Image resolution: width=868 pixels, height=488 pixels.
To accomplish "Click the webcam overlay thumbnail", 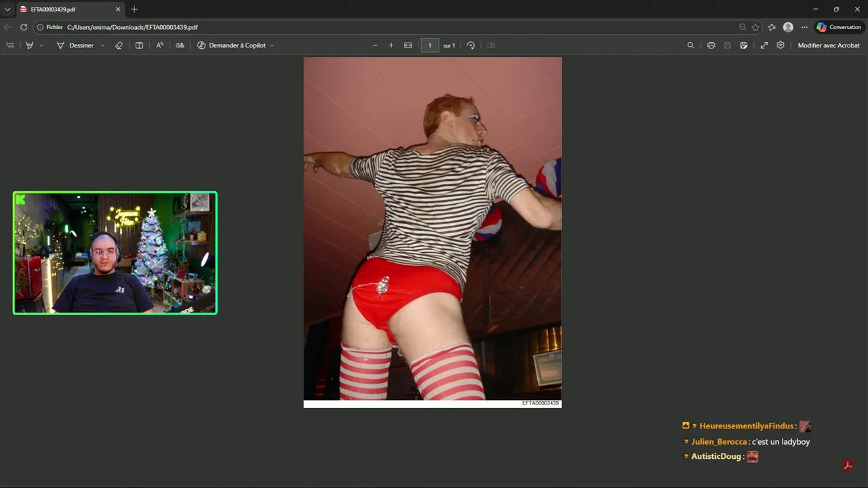I will [x=115, y=253].
